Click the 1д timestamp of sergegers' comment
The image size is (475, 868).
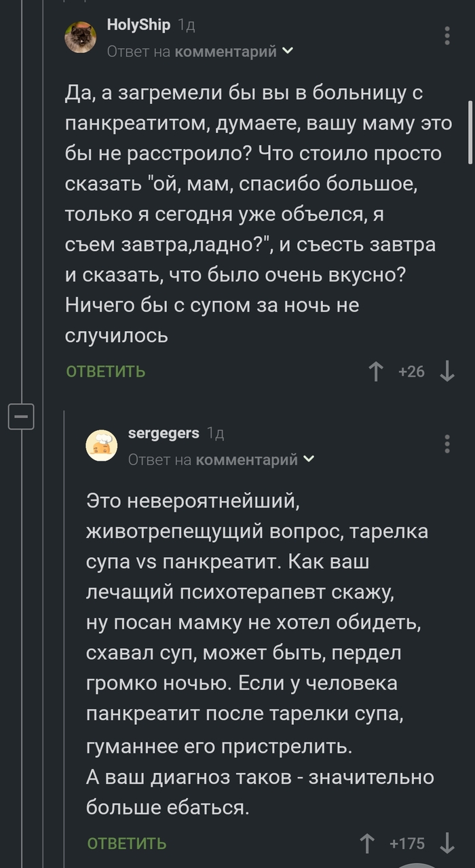pos(215,434)
